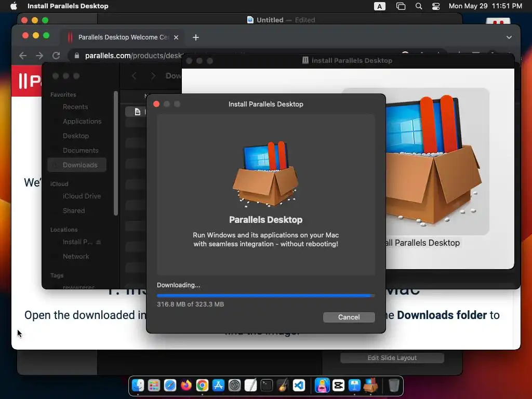Select Documents in Finder sidebar
Image resolution: width=532 pixels, height=399 pixels.
81,150
